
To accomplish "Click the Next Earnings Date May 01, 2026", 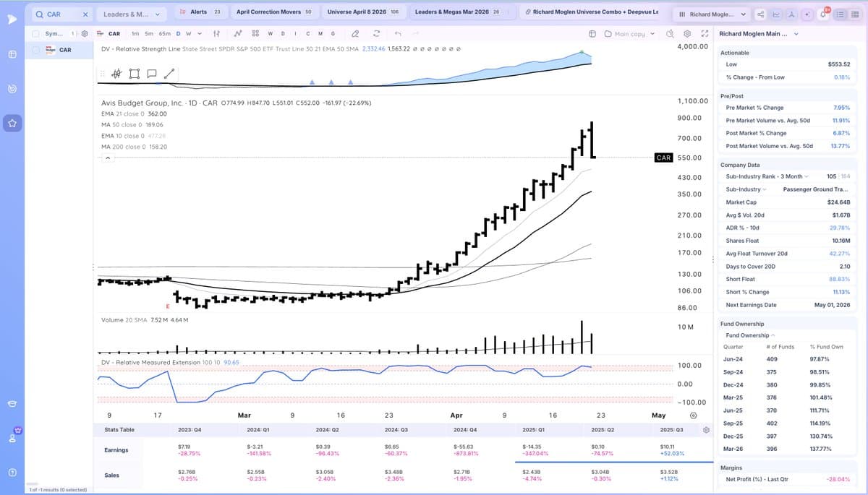I will pyautogui.click(x=832, y=305).
